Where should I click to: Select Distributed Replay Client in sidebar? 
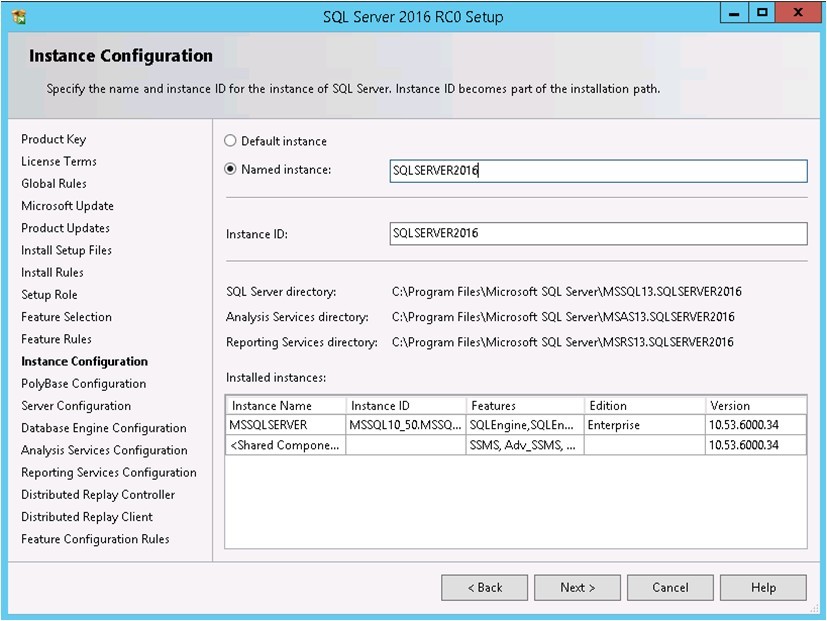pyautogui.click(x=87, y=517)
